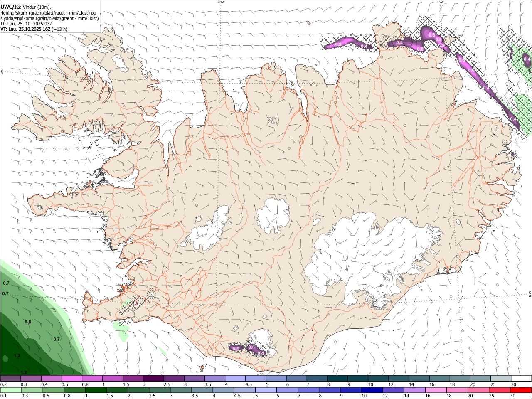Pick the 12 violet swatch in the lower legend row
532x399 pixels.
[394, 390]
